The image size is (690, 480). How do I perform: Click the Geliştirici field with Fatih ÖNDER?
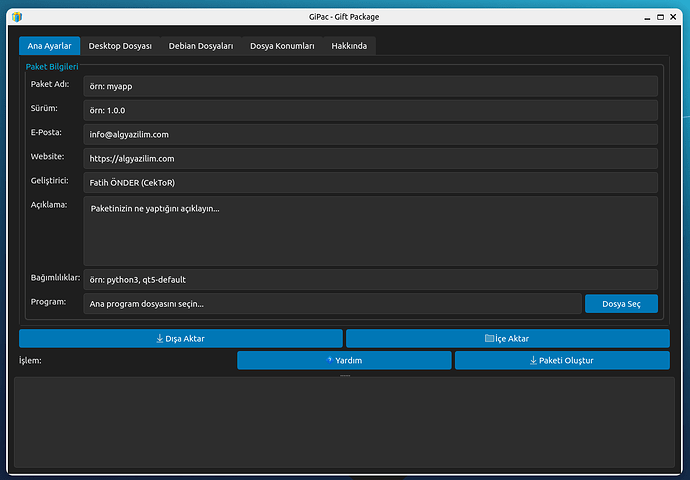coord(371,183)
